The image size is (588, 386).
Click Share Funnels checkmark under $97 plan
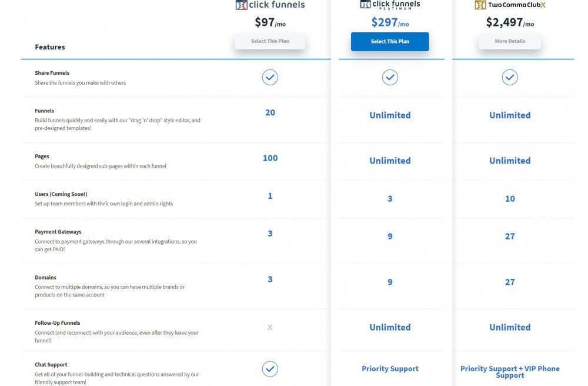click(x=270, y=77)
